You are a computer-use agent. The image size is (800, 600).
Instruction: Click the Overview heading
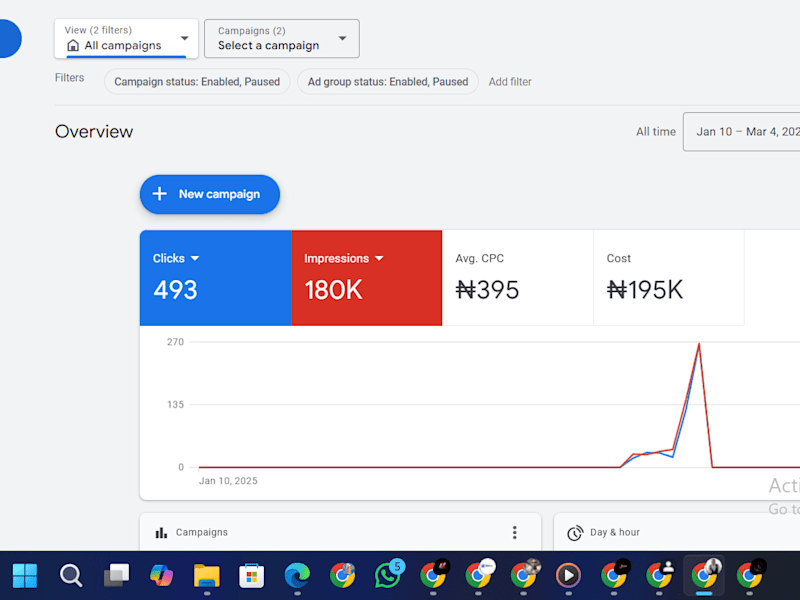click(94, 132)
